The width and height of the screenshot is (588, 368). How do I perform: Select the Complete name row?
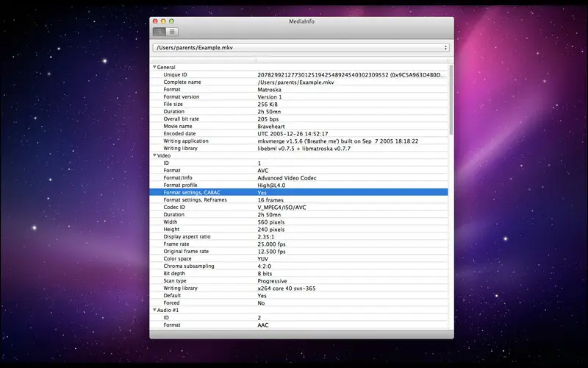pos(298,82)
